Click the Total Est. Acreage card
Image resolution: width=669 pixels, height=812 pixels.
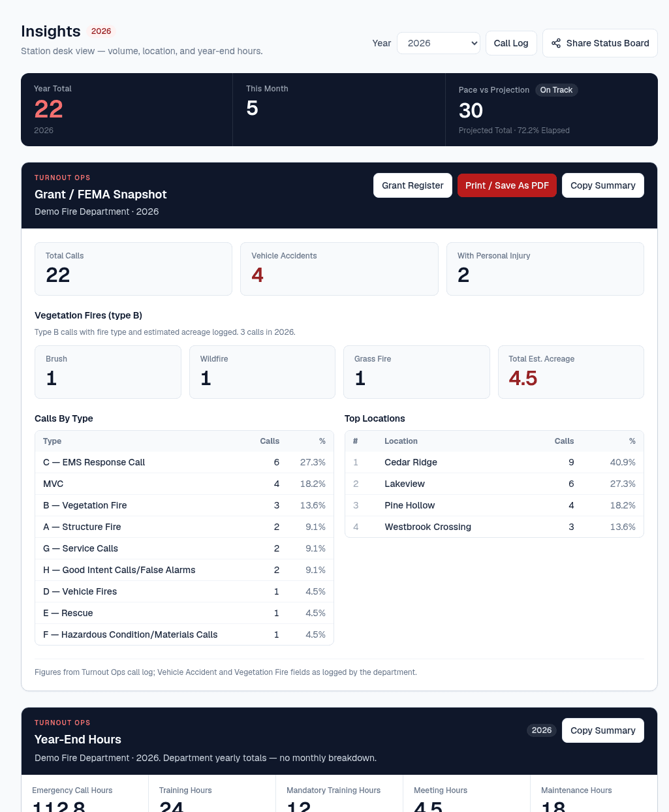[571, 372]
